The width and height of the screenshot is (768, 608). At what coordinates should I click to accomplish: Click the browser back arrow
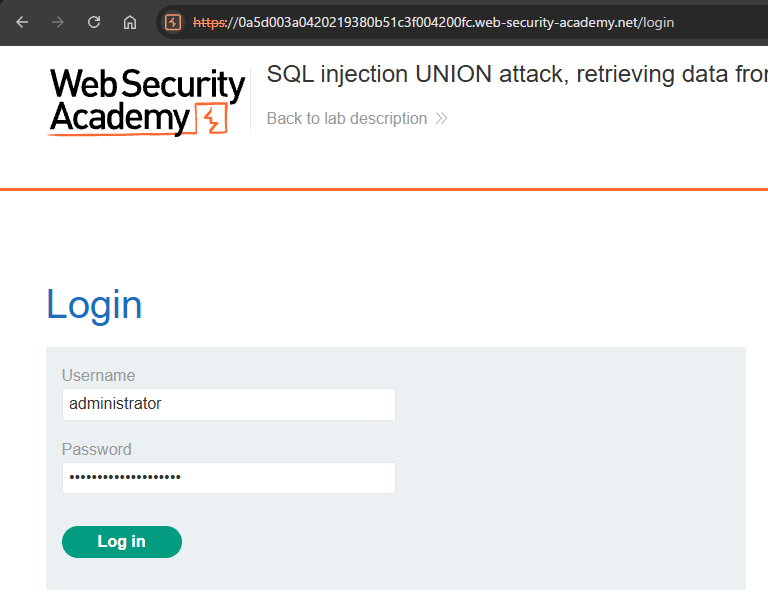point(22,22)
